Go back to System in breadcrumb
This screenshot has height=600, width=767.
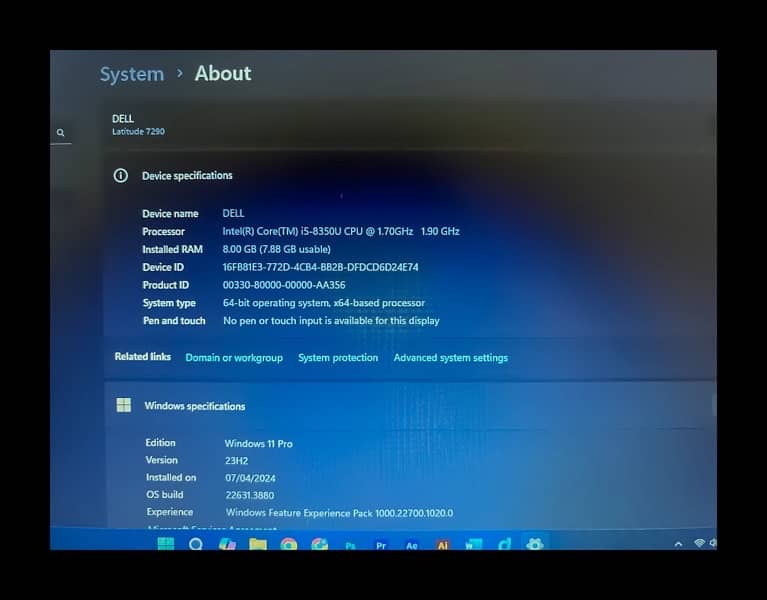132,74
